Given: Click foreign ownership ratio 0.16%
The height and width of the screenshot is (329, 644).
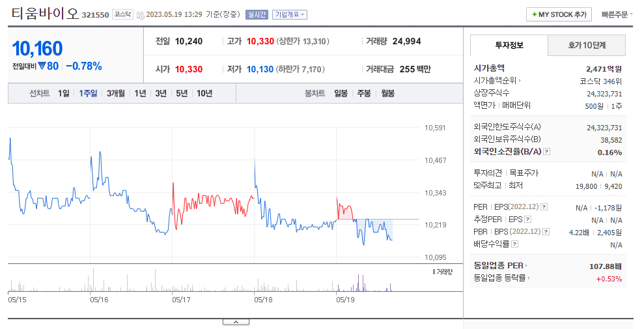Looking at the screenshot, I should click(x=609, y=152).
